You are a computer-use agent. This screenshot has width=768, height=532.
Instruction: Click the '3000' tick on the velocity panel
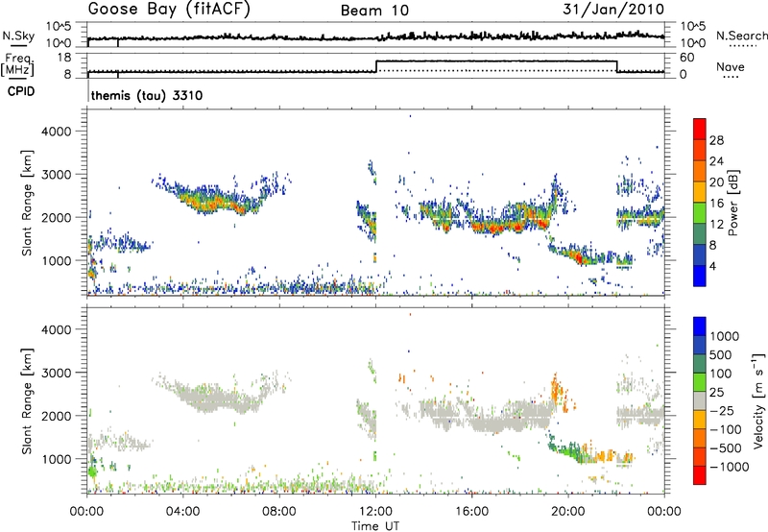pos(56,373)
